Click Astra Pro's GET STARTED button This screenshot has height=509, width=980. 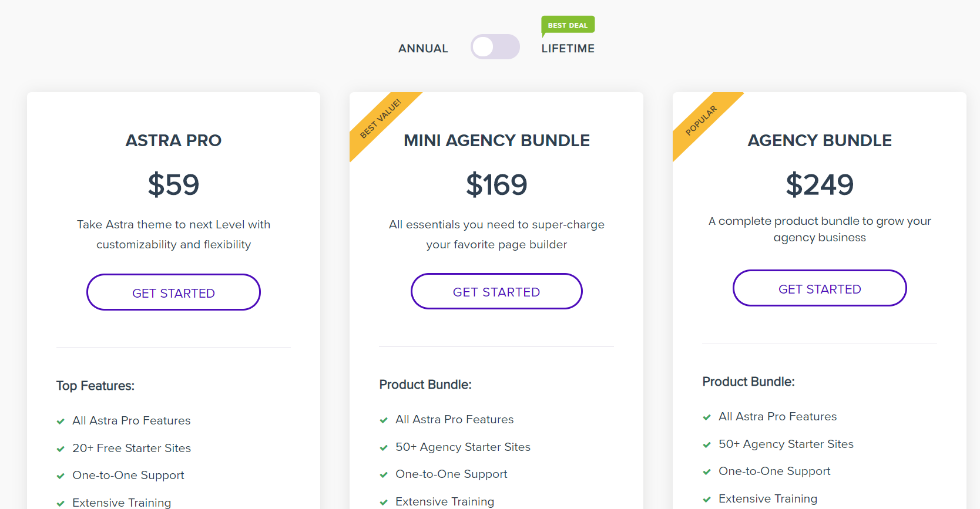click(173, 292)
